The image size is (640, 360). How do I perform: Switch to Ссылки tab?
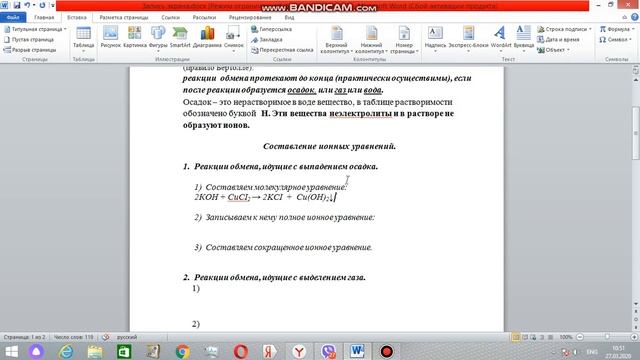pos(171,18)
